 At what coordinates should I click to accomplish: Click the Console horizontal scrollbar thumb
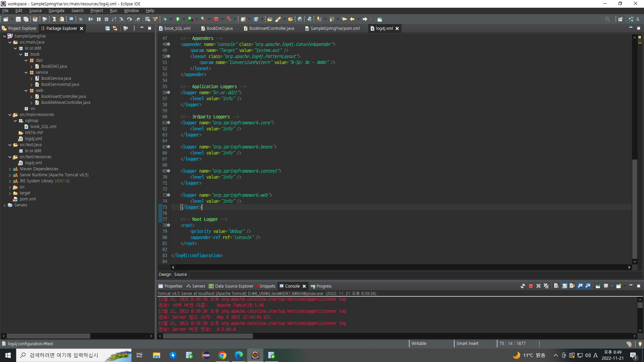tap(208, 336)
